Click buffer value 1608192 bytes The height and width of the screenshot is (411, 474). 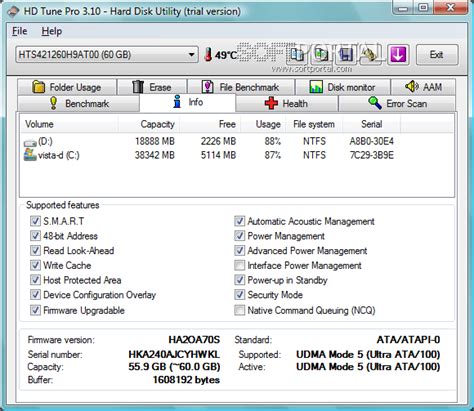click(x=186, y=380)
